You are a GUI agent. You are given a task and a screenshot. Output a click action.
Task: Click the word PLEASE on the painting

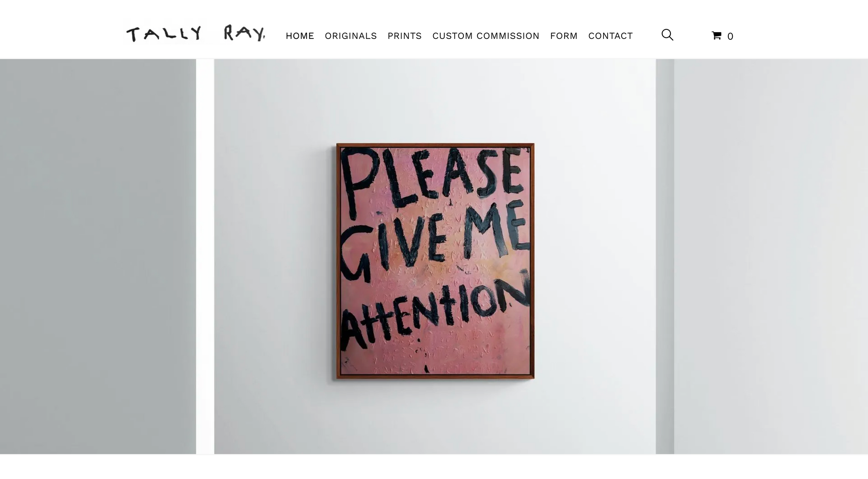pyautogui.click(x=432, y=178)
